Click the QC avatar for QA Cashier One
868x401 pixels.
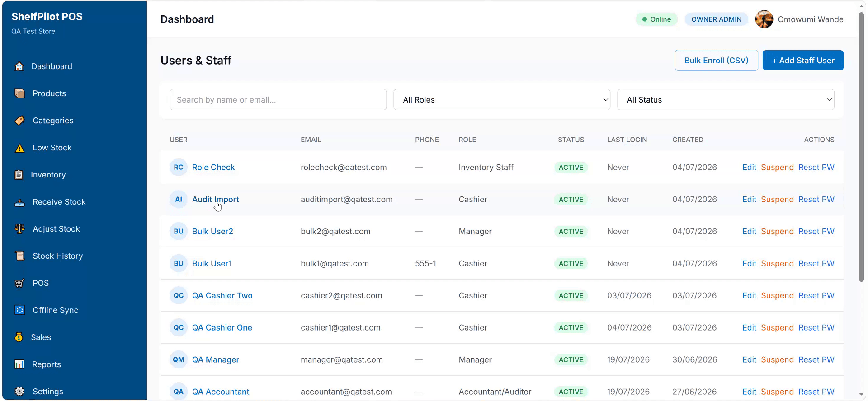179,327
